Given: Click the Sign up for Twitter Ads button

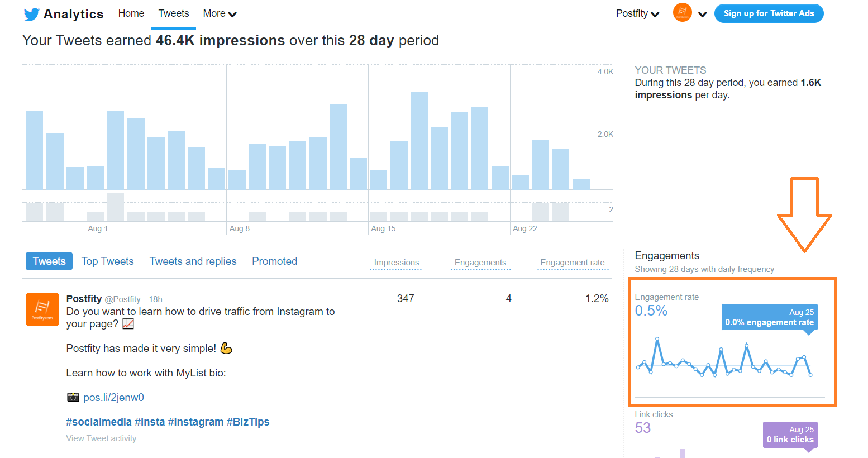Looking at the screenshot, I should click(x=769, y=13).
